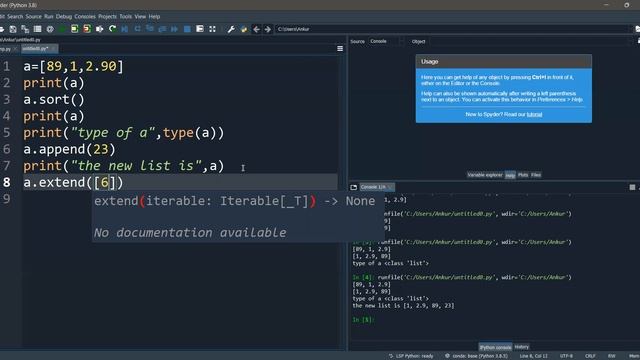Open the PYTHONPATH manager Python icon
This screenshot has width=640, height=360.
pos(244,29)
